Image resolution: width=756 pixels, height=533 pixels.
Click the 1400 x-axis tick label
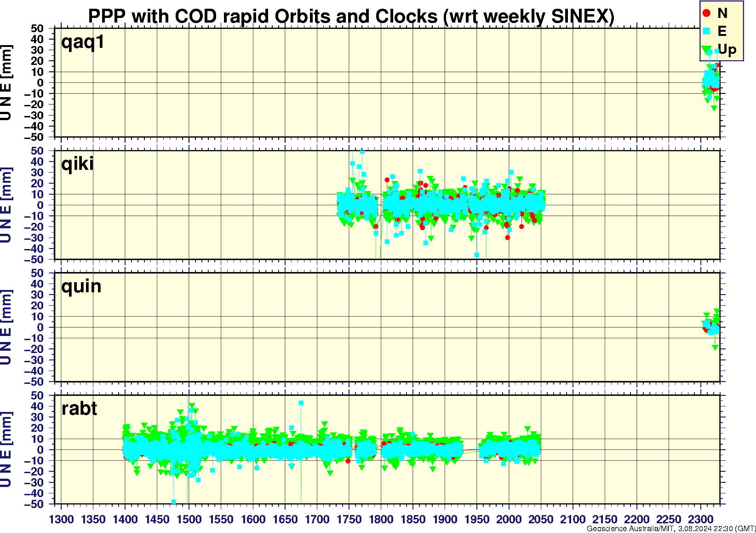[x=125, y=519]
